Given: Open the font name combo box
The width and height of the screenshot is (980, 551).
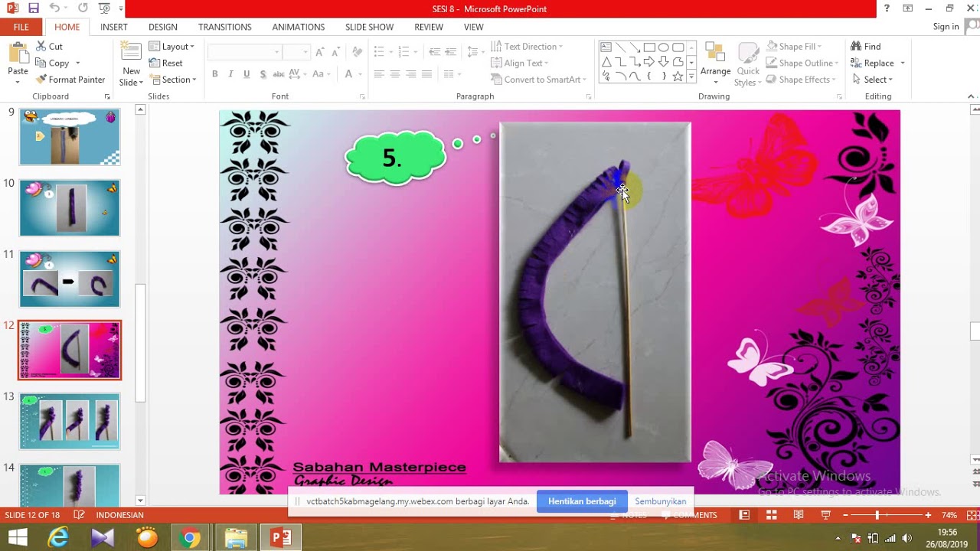Looking at the screenshot, I should point(245,52).
